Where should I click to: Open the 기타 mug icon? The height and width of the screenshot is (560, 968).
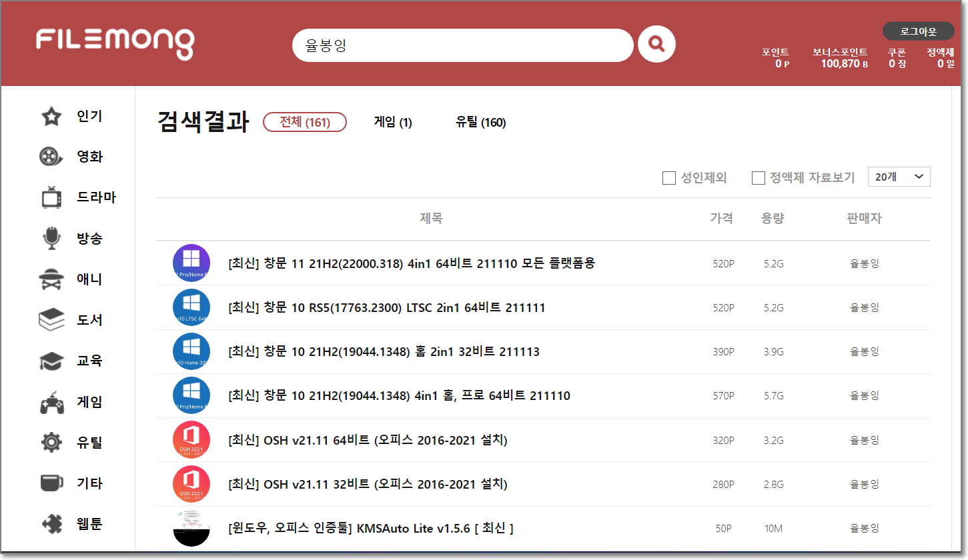[51, 483]
